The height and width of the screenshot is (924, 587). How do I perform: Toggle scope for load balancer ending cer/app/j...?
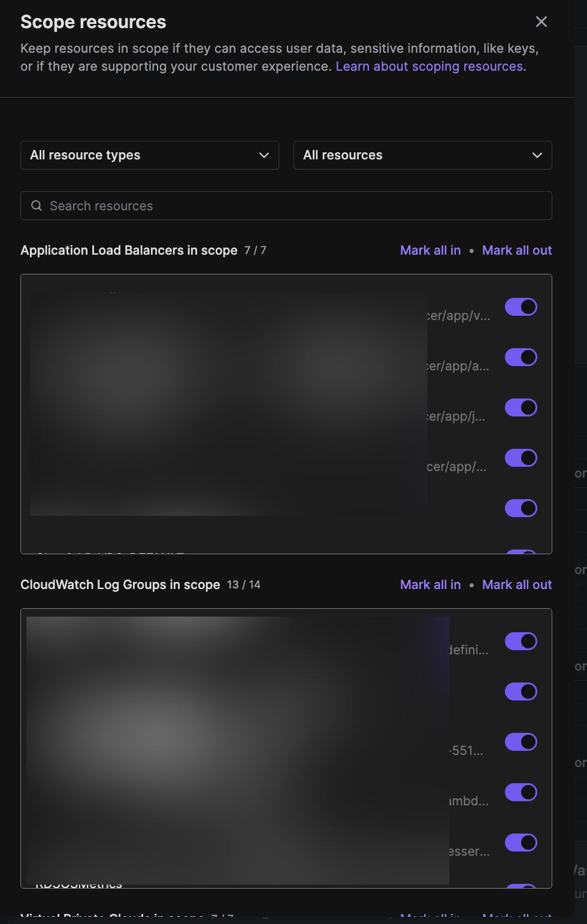tap(521, 407)
